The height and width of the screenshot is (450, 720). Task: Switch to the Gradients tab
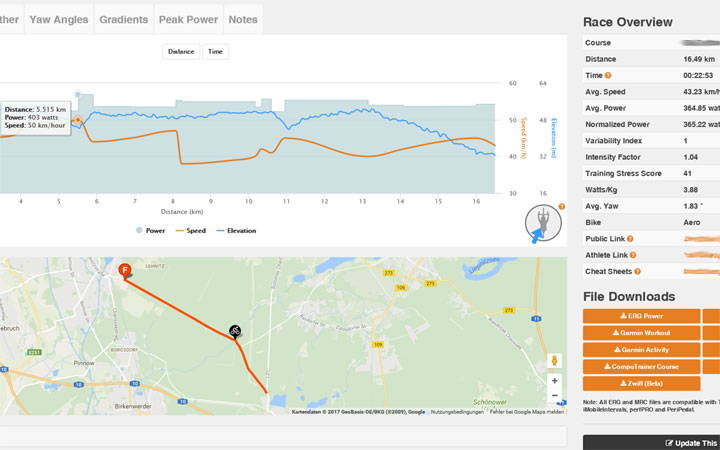tap(124, 19)
